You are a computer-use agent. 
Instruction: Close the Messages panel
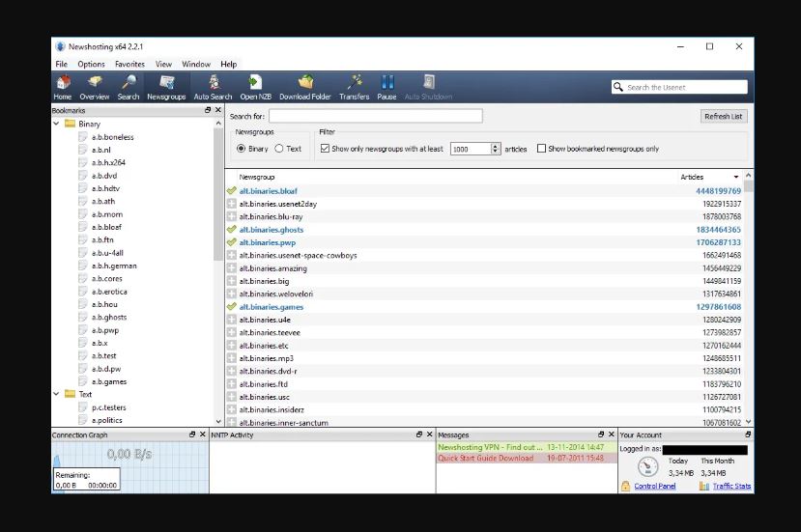pos(611,434)
